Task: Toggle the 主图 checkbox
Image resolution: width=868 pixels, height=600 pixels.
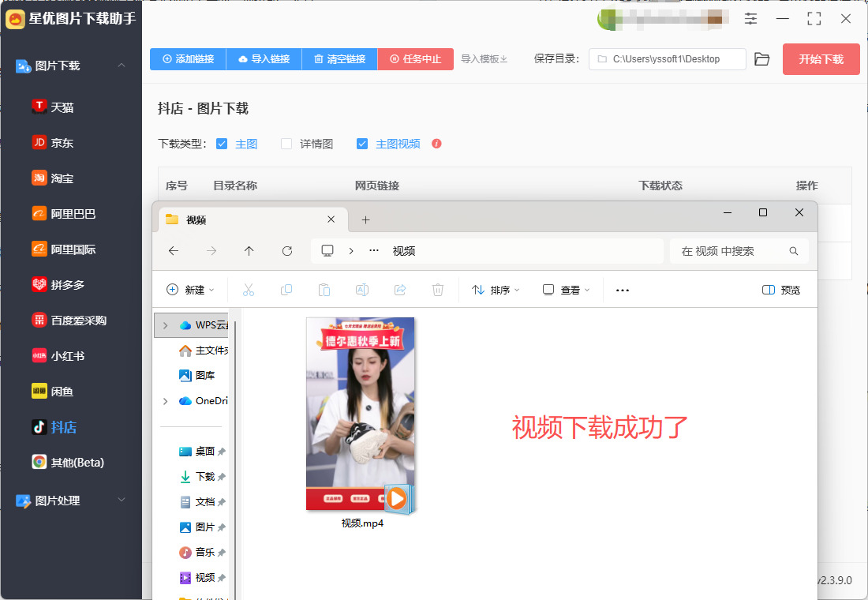Action: pyautogui.click(x=222, y=144)
